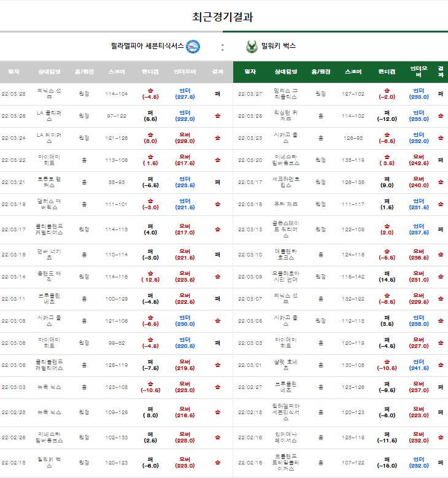Click the Milwaukee Bucks deer logo

click(x=252, y=47)
